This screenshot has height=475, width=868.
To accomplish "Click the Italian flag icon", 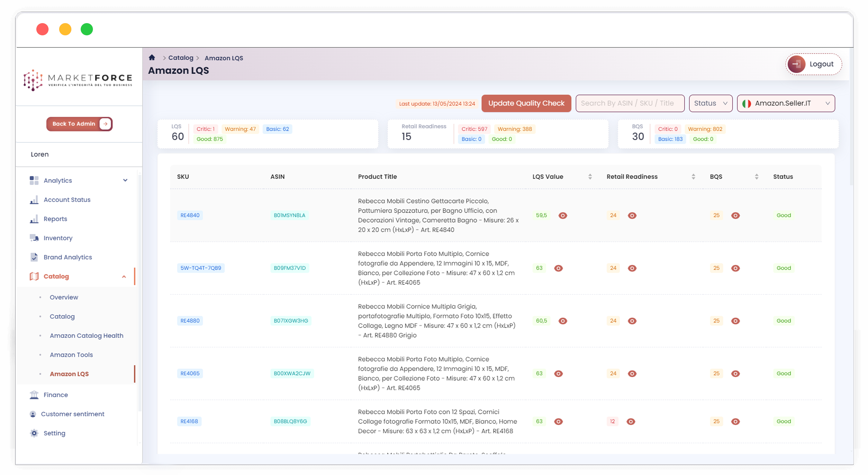I will pyautogui.click(x=746, y=103).
